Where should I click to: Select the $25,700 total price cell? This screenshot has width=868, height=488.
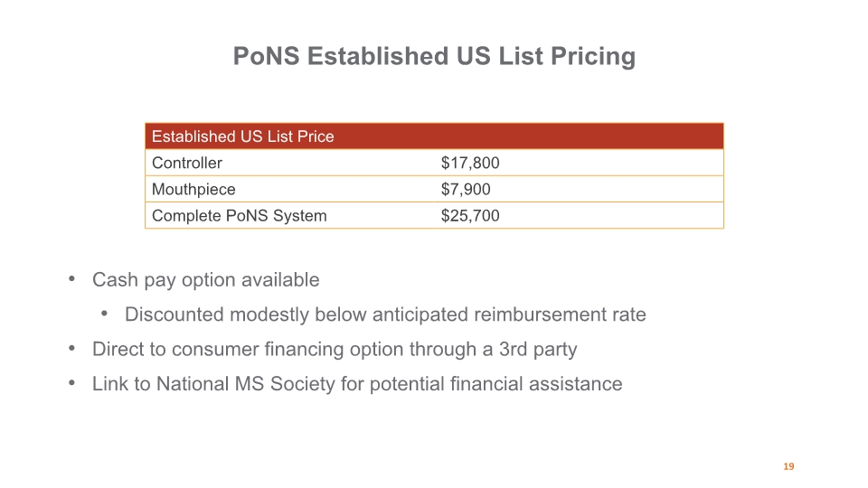[x=470, y=216]
